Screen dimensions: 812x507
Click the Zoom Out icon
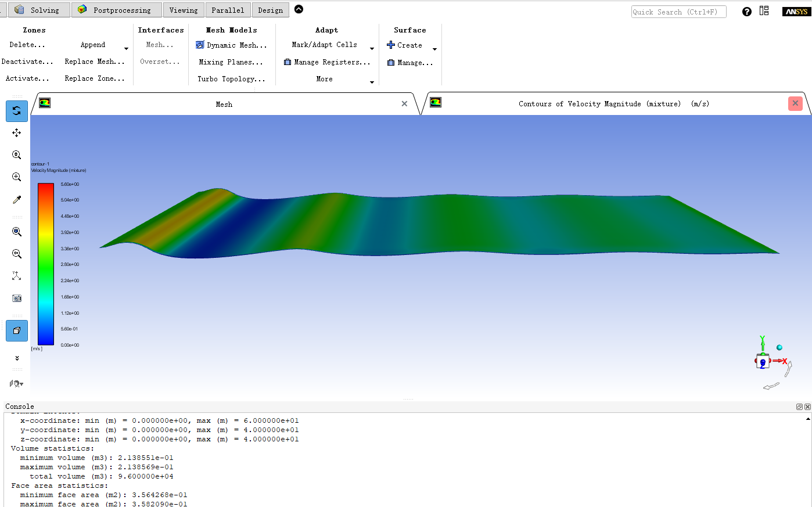pyautogui.click(x=17, y=254)
